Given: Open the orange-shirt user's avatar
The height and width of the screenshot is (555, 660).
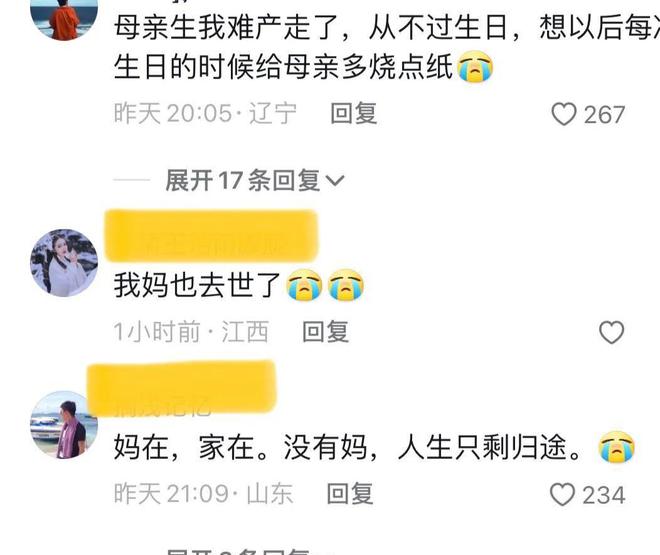Looking at the screenshot, I should [x=64, y=17].
